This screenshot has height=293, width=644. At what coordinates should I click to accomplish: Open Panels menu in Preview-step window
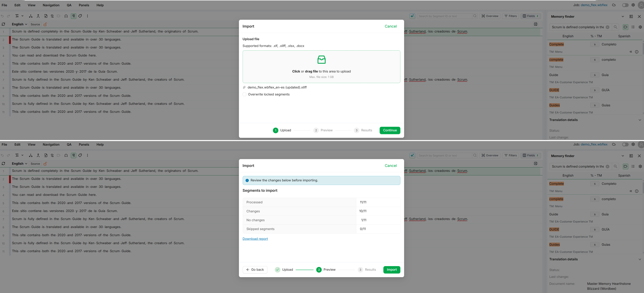(84, 144)
